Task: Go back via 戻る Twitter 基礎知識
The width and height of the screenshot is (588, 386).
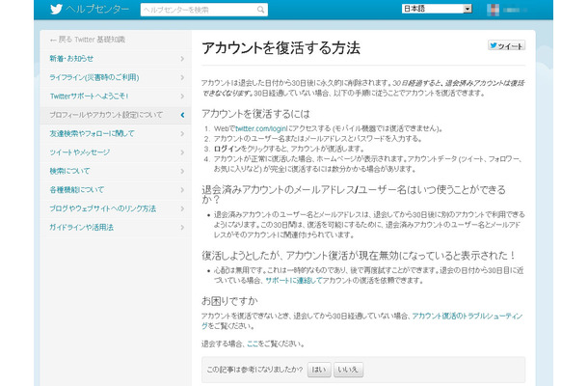Action: [x=88, y=40]
